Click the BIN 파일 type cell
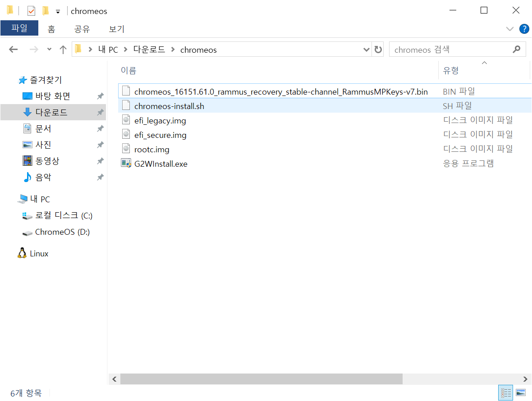 tap(459, 91)
